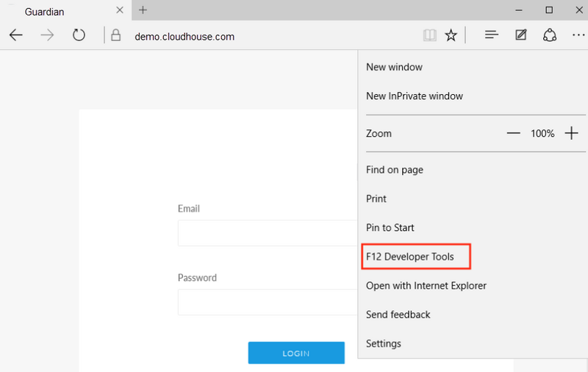Click the Make a Web Note icon

point(521,35)
